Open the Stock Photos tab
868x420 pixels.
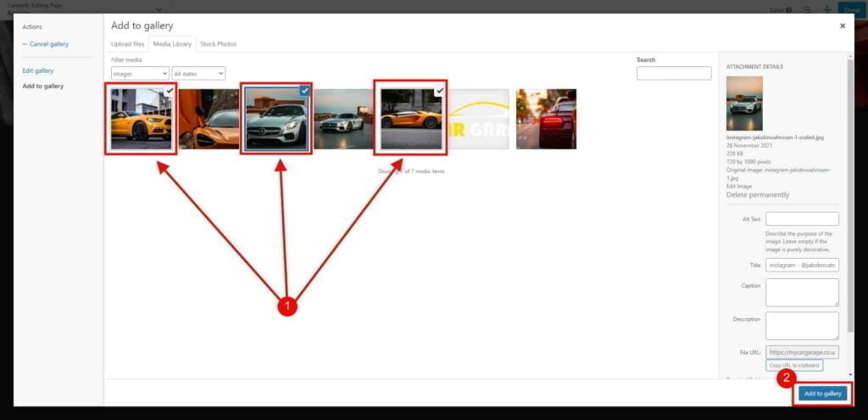click(x=218, y=44)
